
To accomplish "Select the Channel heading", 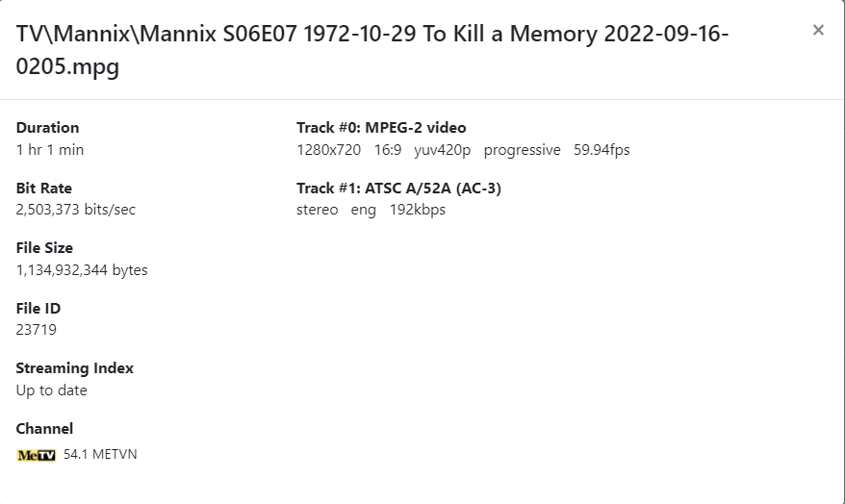I will (44, 429).
